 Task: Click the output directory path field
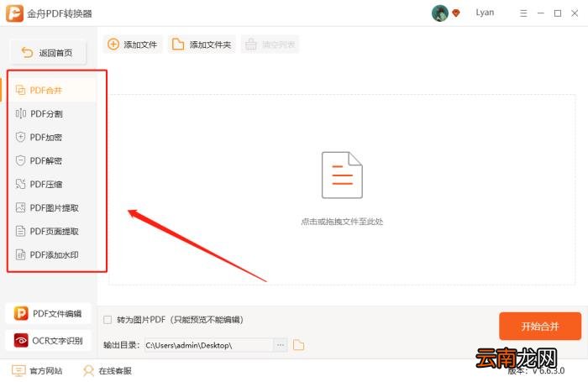(x=208, y=345)
